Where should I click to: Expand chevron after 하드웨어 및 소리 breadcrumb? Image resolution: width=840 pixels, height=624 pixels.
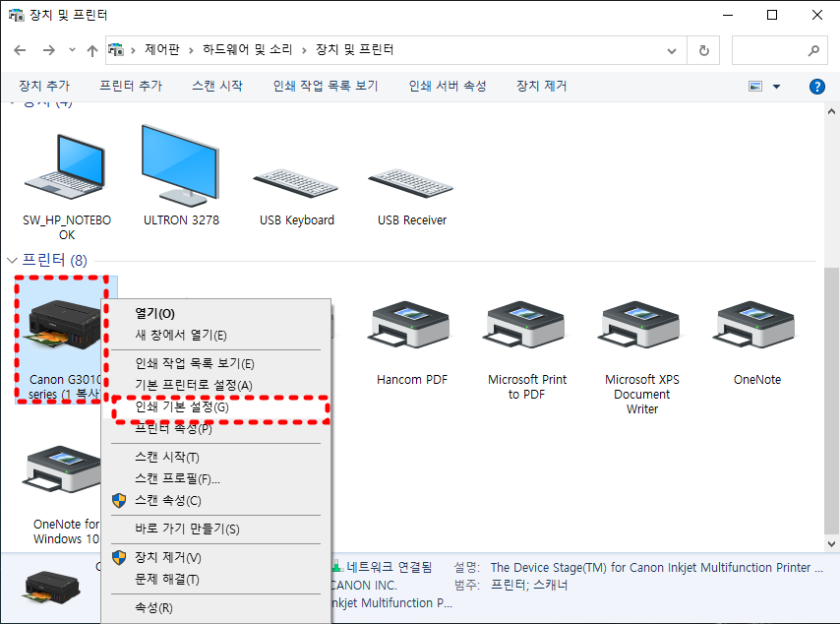click(304, 50)
